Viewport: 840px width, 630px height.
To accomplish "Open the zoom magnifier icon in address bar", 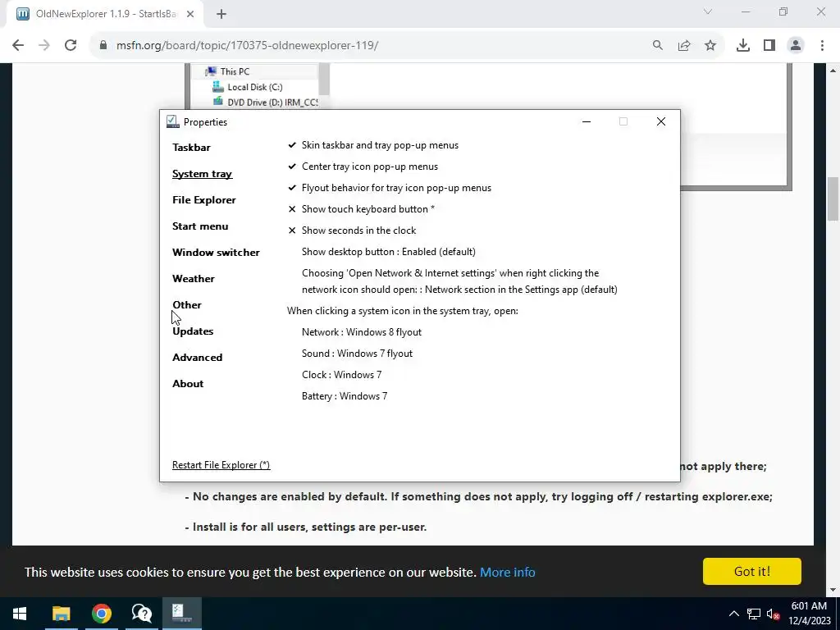I will tap(657, 46).
